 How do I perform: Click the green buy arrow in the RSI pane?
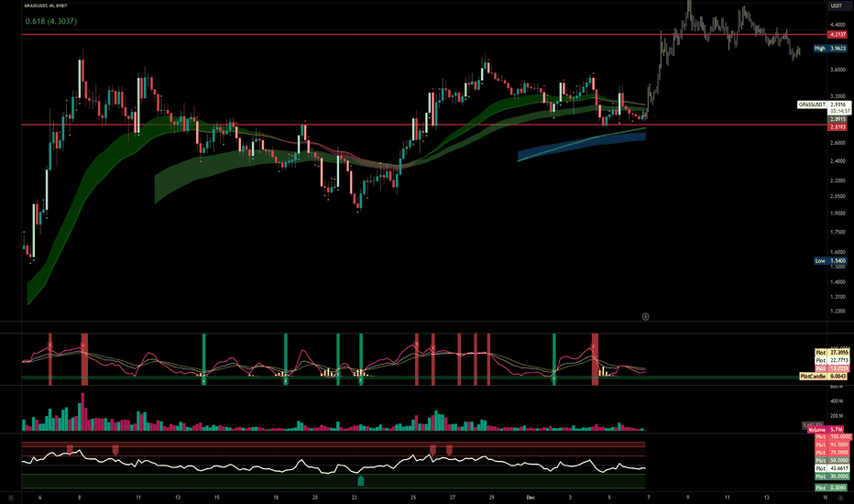tap(360, 480)
